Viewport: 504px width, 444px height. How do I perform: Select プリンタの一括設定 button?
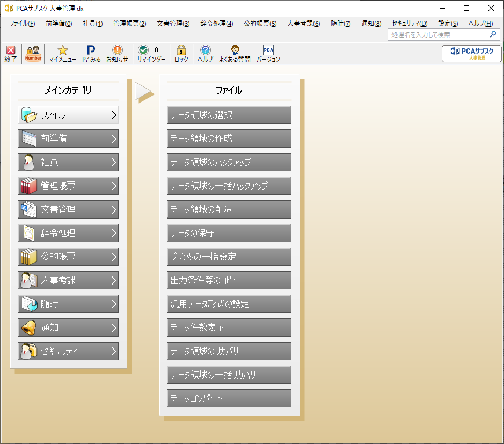coord(229,257)
